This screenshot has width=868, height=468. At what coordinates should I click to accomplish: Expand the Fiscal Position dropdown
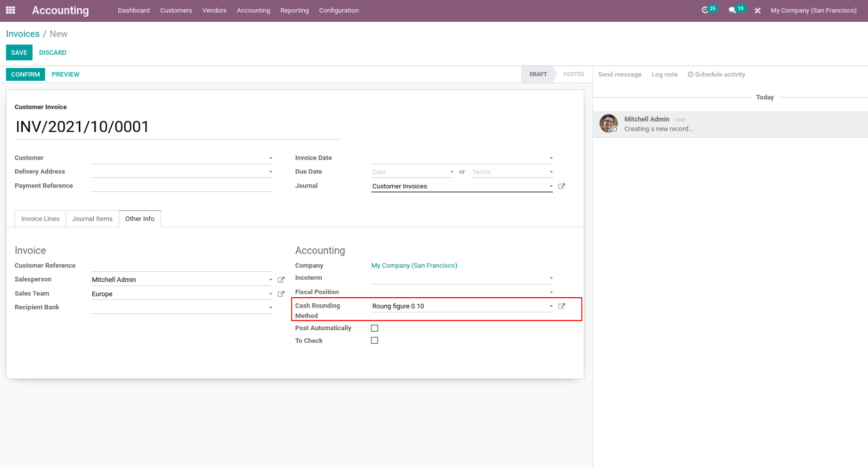[551, 292]
